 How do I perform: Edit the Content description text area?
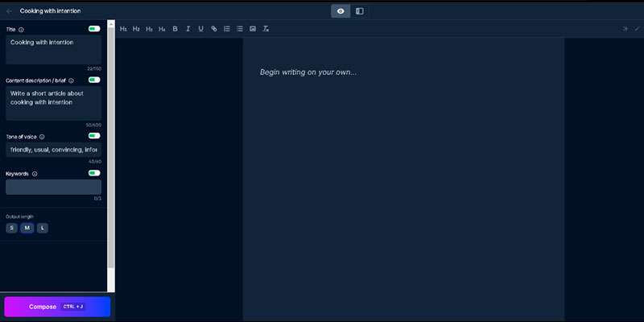click(x=53, y=103)
